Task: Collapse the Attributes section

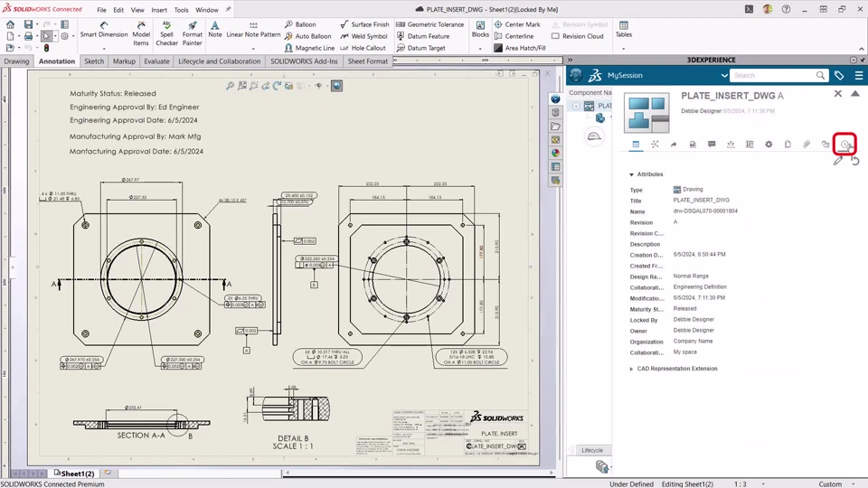Action: [632, 174]
